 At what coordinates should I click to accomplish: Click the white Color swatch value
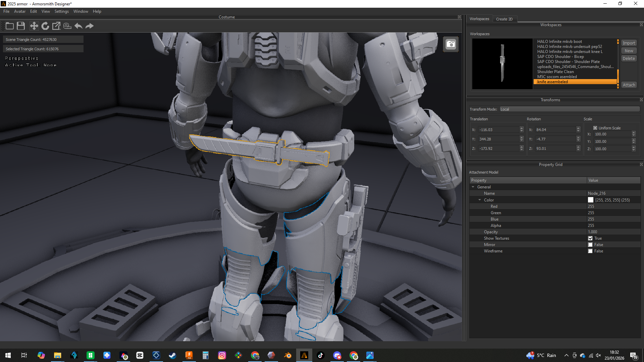click(x=591, y=200)
